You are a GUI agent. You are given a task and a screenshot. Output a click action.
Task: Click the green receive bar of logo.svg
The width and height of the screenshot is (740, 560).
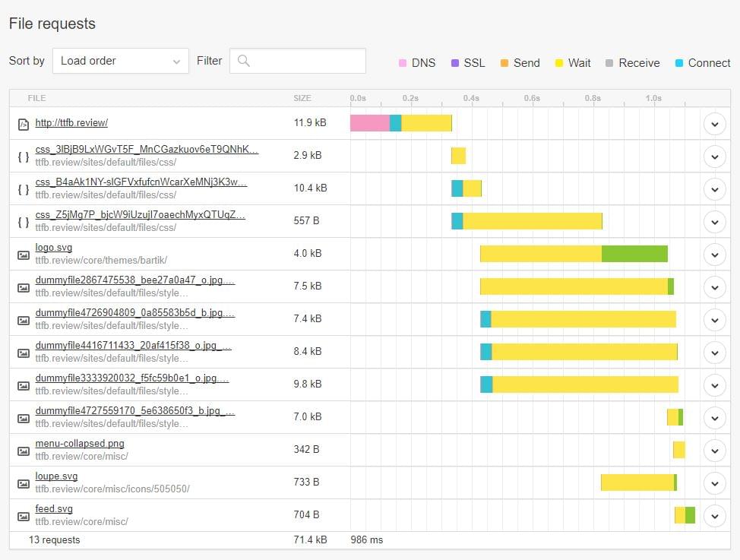[634, 254]
